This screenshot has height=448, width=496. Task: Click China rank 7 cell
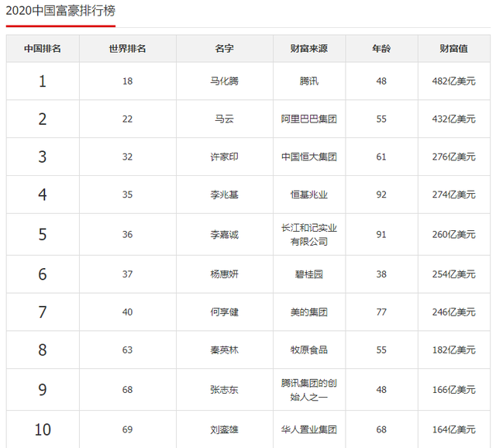[43, 312]
